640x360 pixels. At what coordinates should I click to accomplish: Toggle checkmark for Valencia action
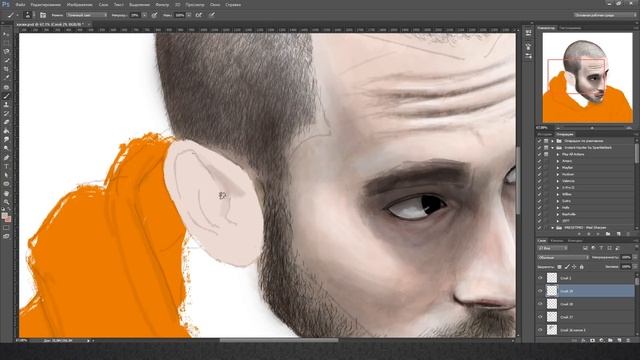539,181
